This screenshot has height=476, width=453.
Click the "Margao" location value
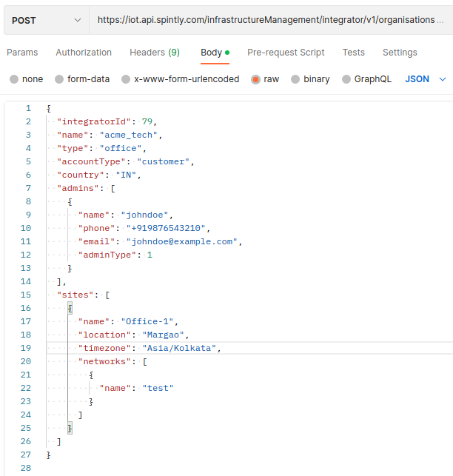point(163,335)
